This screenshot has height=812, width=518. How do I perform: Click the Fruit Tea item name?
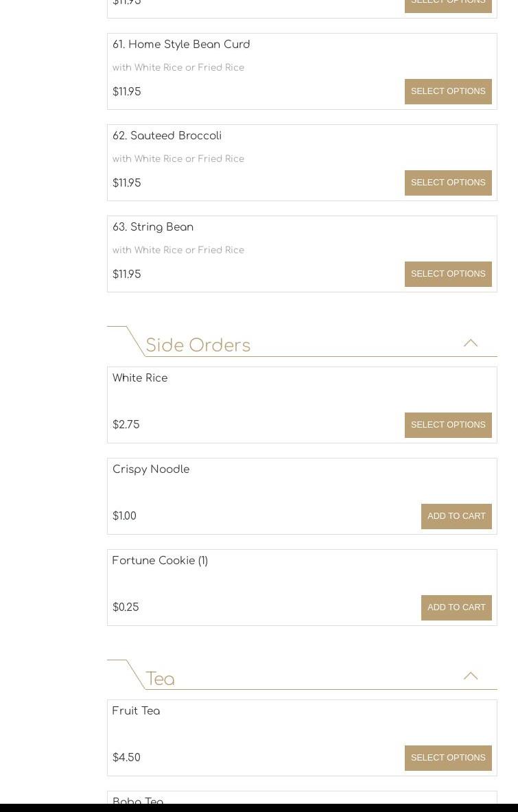[x=136, y=711]
